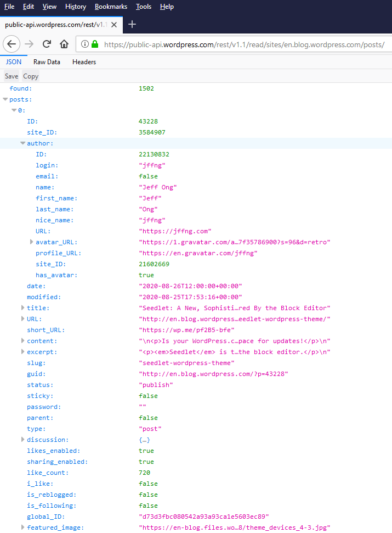392x533 pixels.
Task: Expand the avatar_URL entry
Action: click(x=32, y=242)
